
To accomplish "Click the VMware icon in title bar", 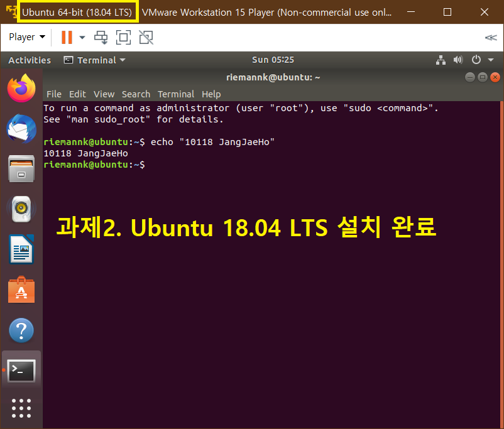I will tap(11, 12).
